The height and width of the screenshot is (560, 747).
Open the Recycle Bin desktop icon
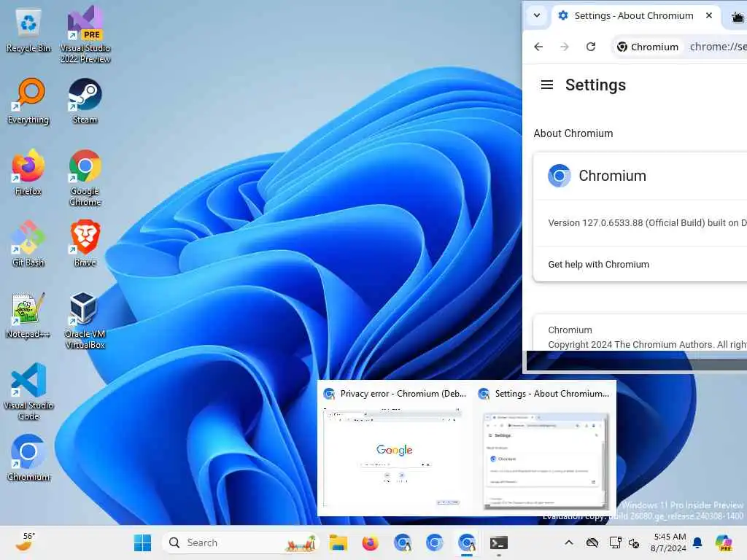(x=28, y=31)
